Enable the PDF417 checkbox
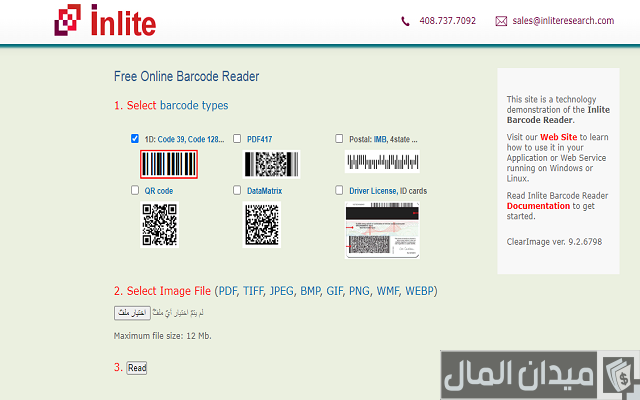This screenshot has height=400, width=640. pyautogui.click(x=237, y=138)
